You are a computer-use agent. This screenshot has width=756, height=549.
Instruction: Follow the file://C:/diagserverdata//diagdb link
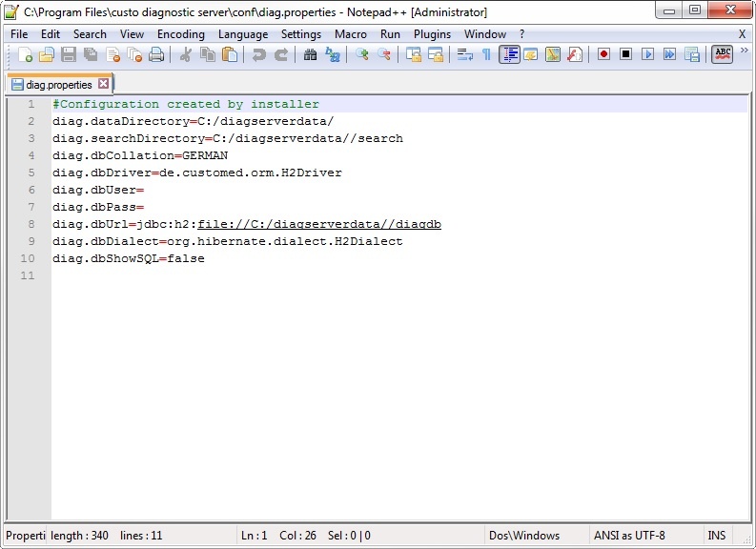click(319, 224)
